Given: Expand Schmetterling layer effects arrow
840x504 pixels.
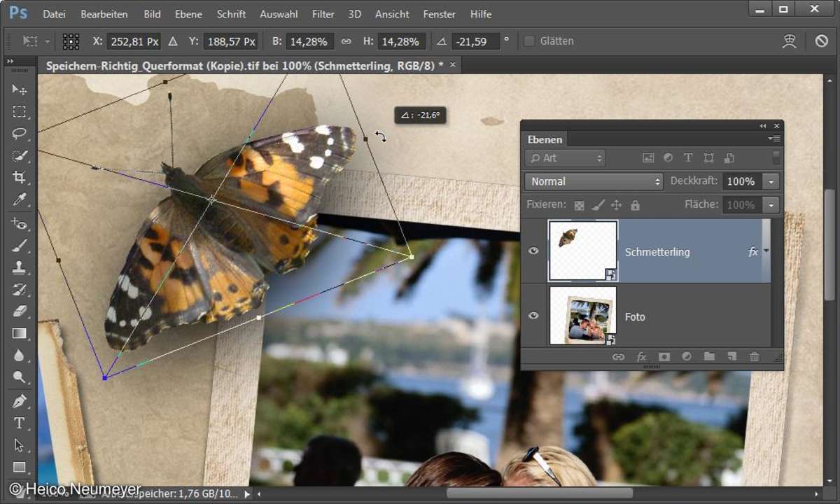Looking at the screenshot, I should coord(766,251).
